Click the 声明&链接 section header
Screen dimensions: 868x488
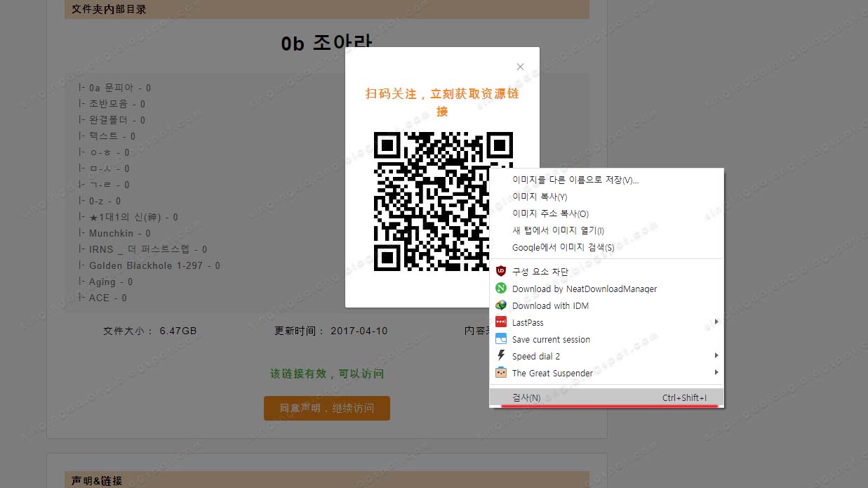pos(97,480)
